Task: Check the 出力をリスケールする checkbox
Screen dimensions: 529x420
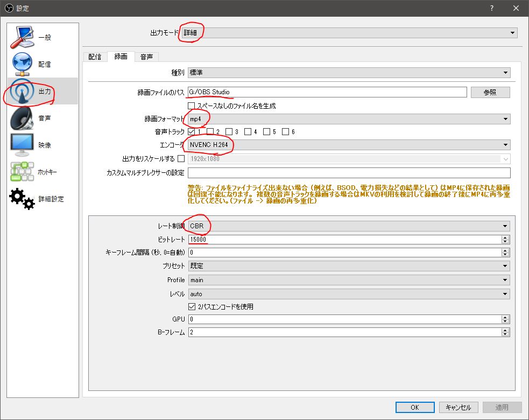Action: 181,158
